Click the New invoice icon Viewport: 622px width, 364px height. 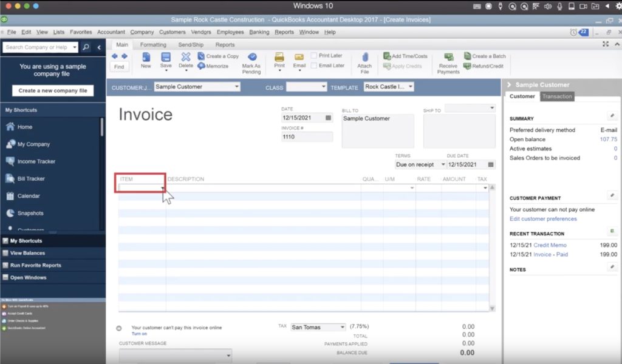coord(146,58)
